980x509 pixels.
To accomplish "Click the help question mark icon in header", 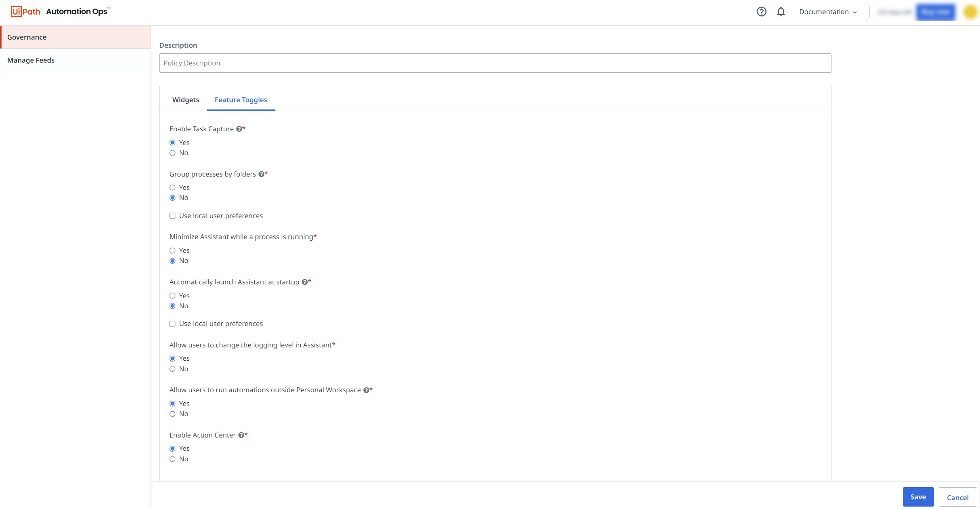I will click(x=761, y=12).
